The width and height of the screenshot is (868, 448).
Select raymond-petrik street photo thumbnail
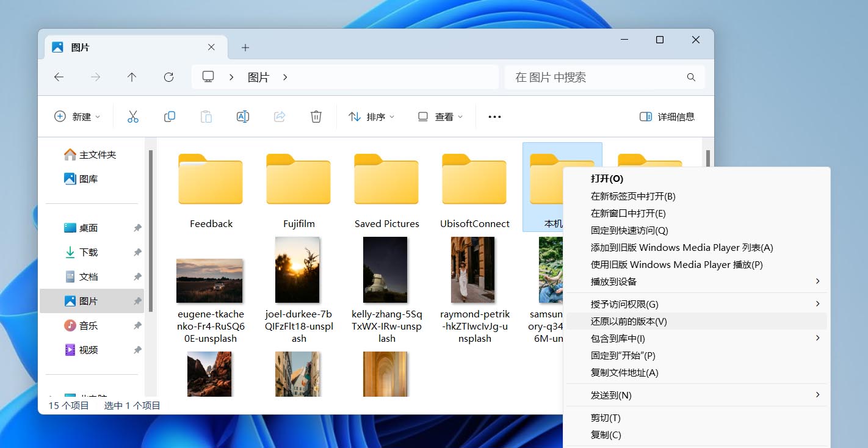[x=472, y=270]
